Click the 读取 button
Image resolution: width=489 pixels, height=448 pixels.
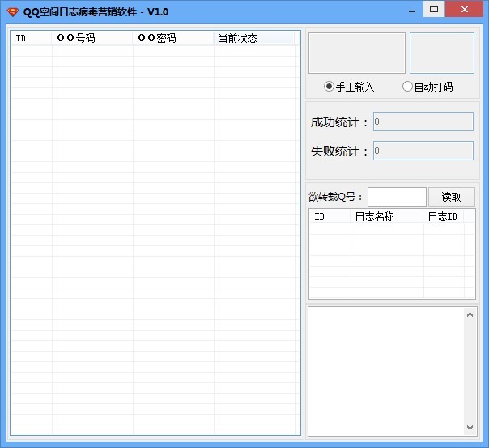tap(452, 197)
